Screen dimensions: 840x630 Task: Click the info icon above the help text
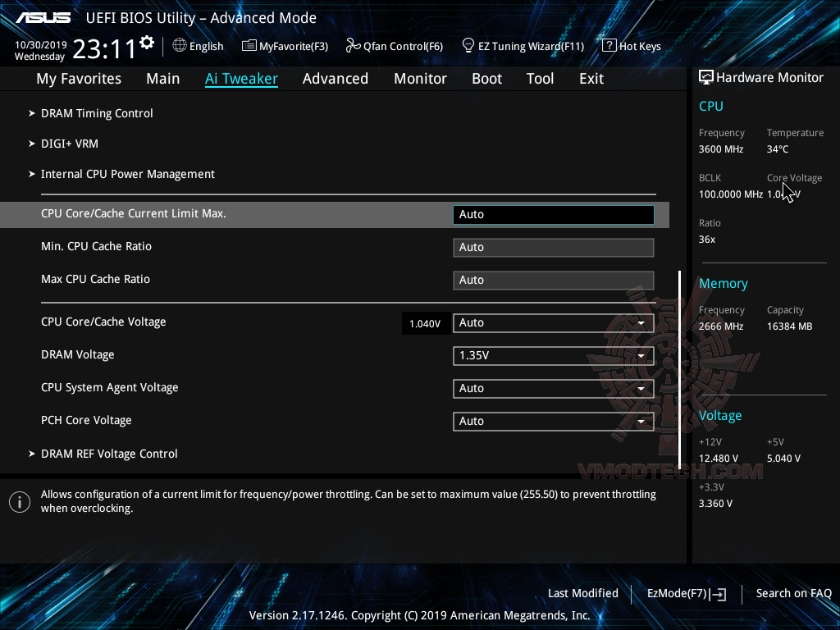point(20,501)
